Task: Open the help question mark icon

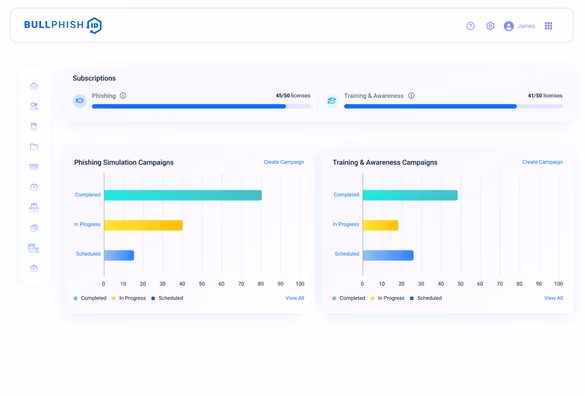Action: [x=470, y=26]
